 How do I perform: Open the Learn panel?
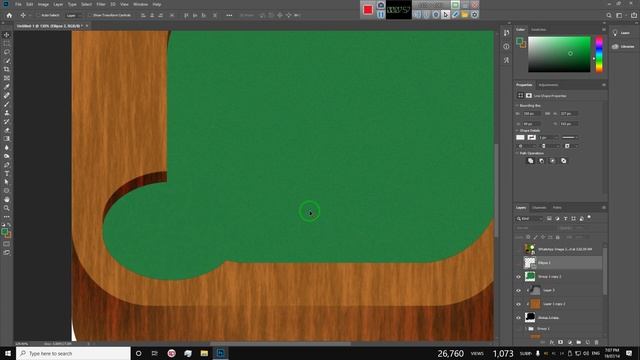point(621,33)
